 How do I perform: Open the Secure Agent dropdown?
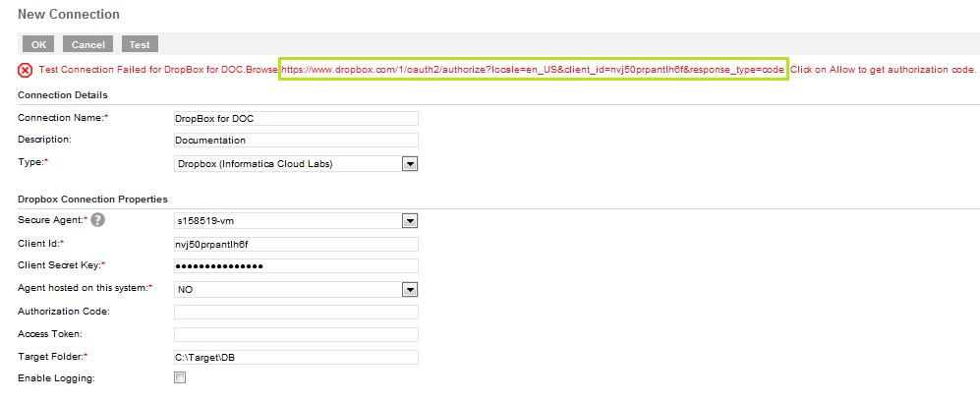point(409,221)
